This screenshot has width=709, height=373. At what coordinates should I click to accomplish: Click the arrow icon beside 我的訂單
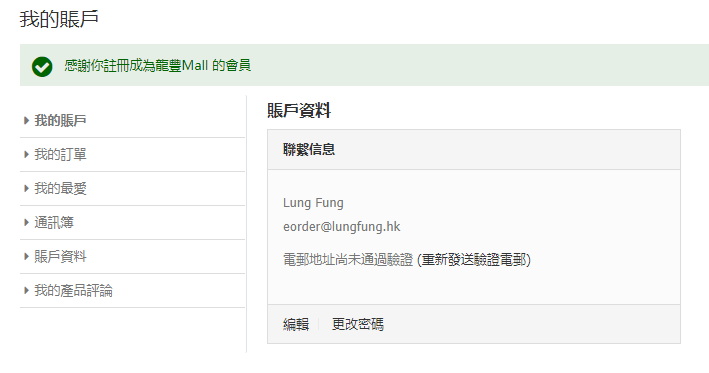[26, 155]
